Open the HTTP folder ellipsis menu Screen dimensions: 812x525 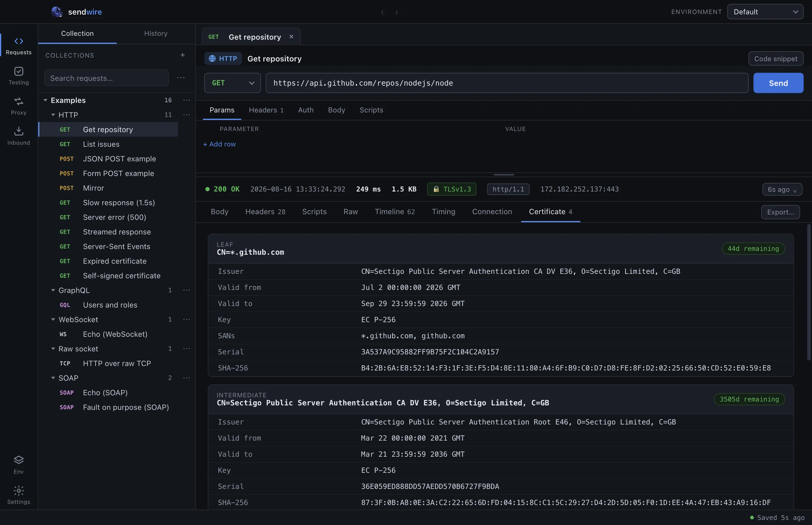(186, 115)
